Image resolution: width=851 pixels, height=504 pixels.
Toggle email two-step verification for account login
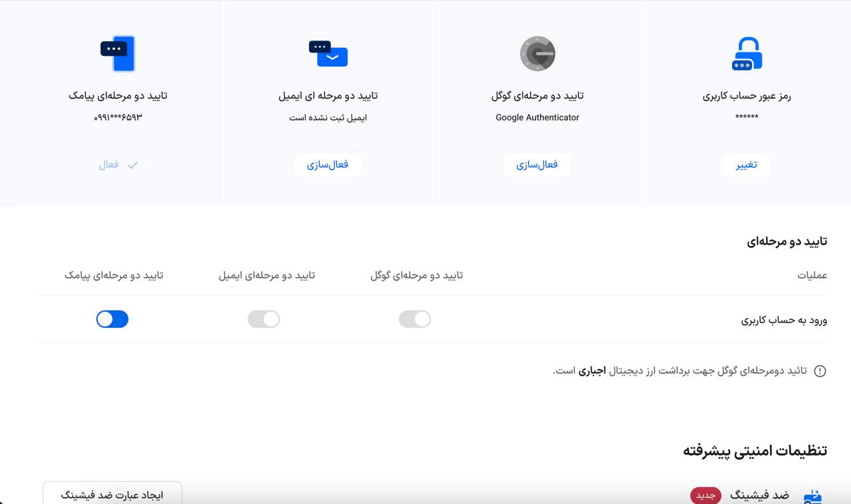point(264,319)
